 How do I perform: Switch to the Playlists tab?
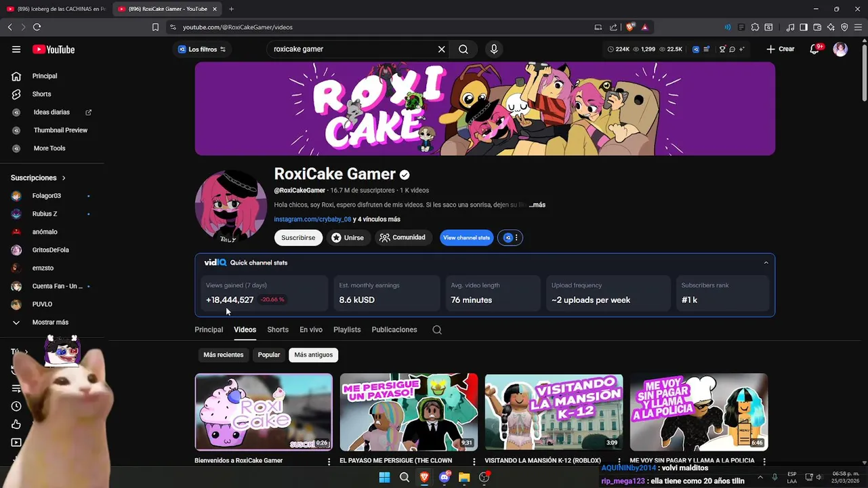point(347,330)
